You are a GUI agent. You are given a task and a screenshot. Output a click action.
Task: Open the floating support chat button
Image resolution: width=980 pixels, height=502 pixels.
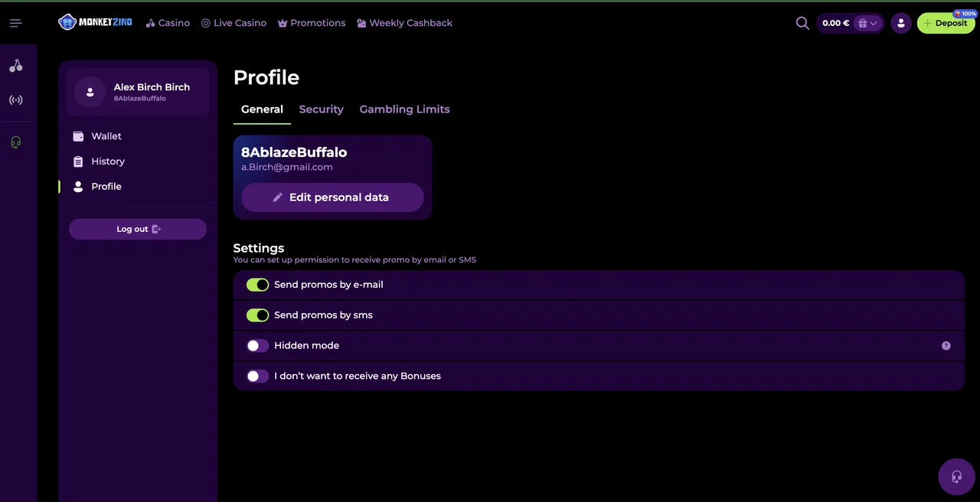pos(956,477)
